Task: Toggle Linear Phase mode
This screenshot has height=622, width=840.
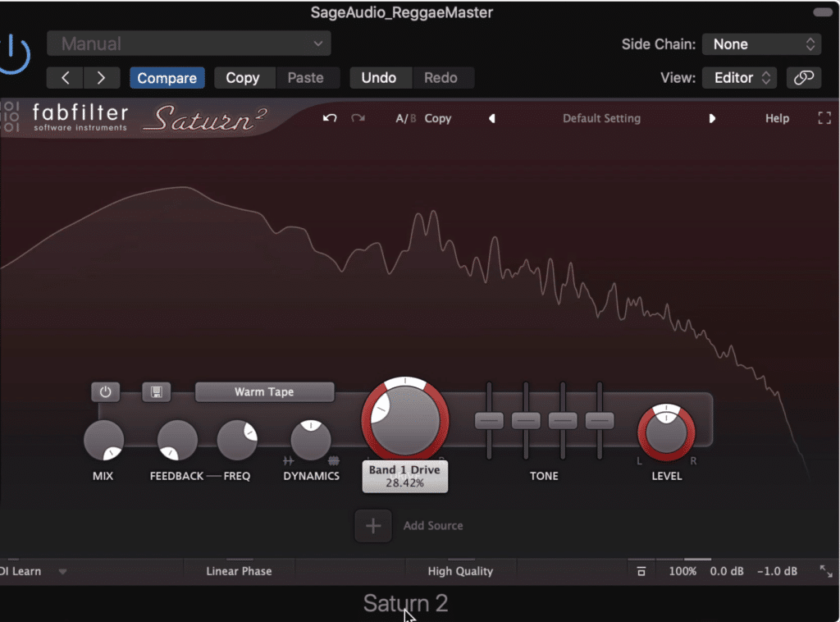Action: (x=239, y=571)
